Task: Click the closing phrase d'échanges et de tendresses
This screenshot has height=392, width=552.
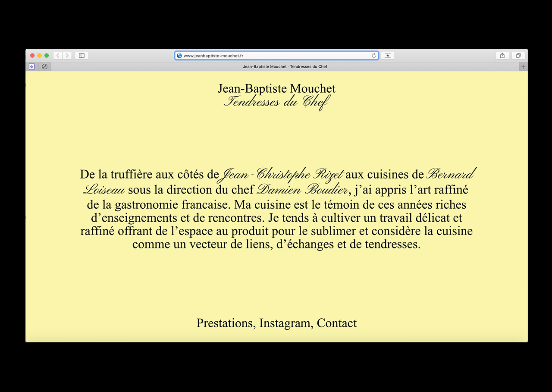Action: 348,245
